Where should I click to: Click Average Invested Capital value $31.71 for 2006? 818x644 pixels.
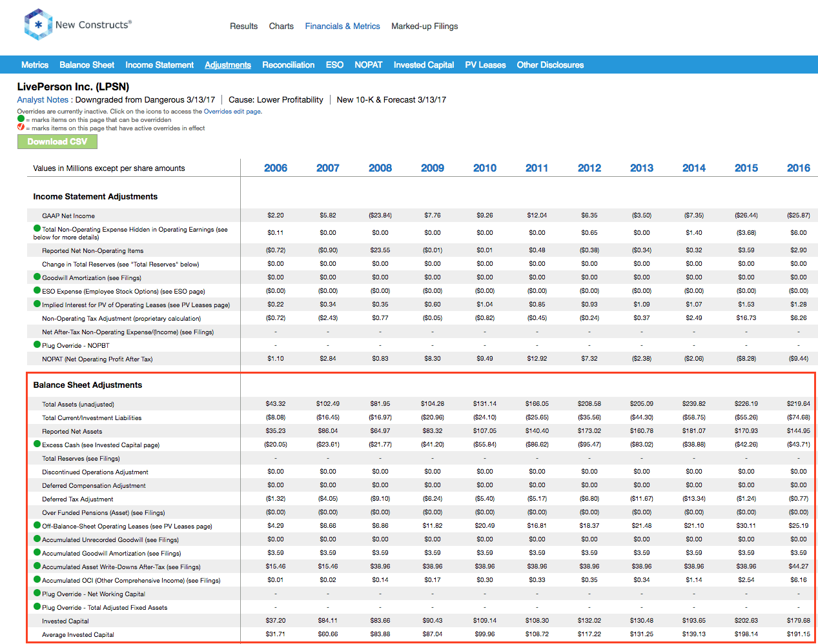click(276, 634)
